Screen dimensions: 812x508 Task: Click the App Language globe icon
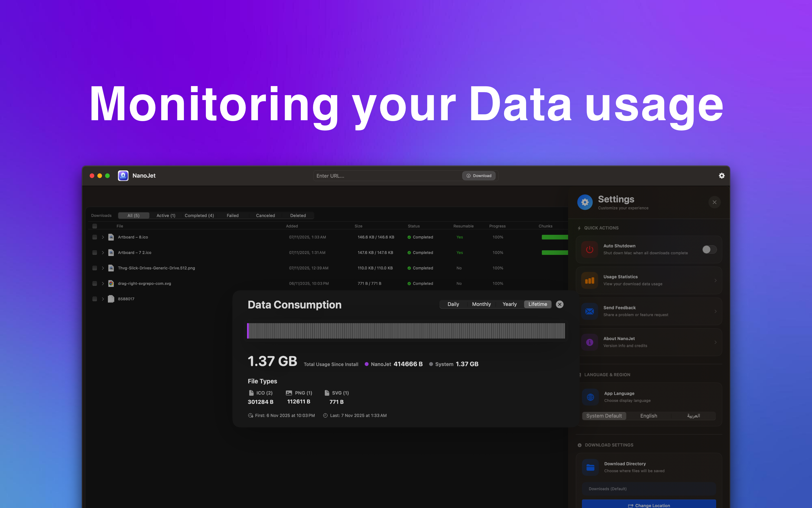591,397
